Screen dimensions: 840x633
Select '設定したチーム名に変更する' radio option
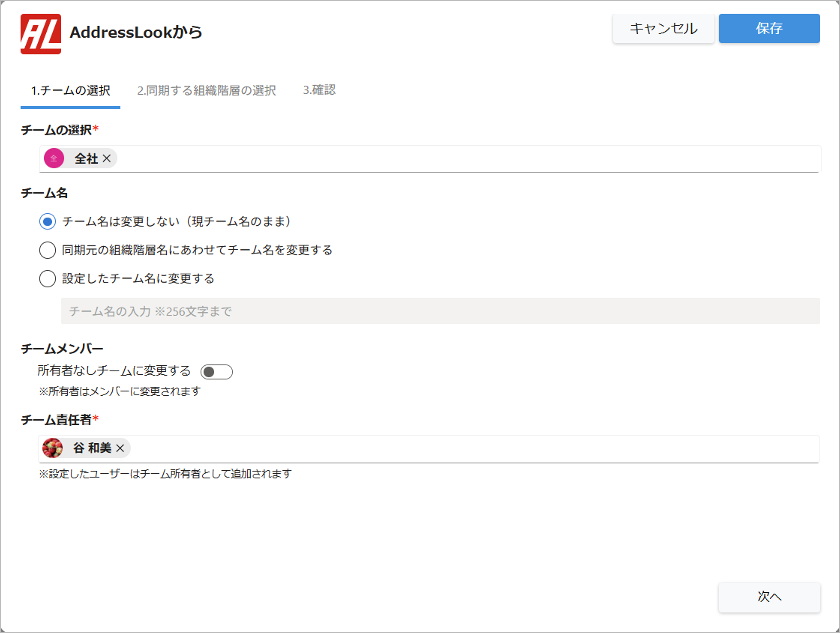[47, 278]
